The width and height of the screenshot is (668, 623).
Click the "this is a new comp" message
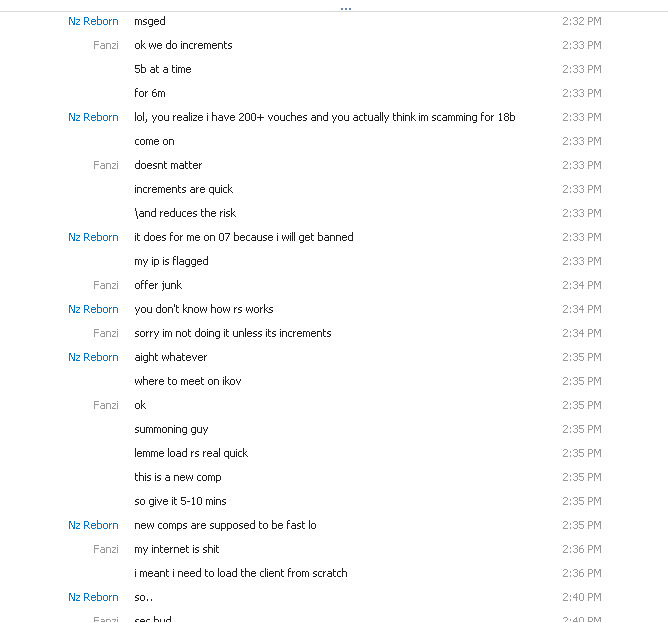(x=177, y=477)
